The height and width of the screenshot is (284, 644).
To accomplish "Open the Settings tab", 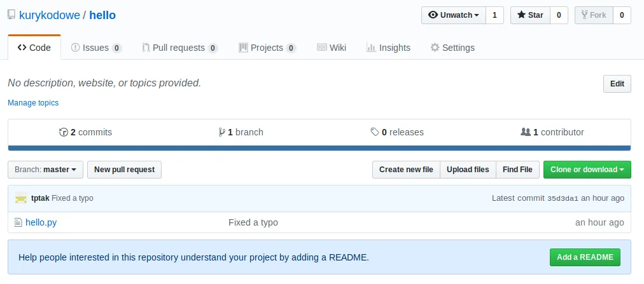I will (452, 48).
